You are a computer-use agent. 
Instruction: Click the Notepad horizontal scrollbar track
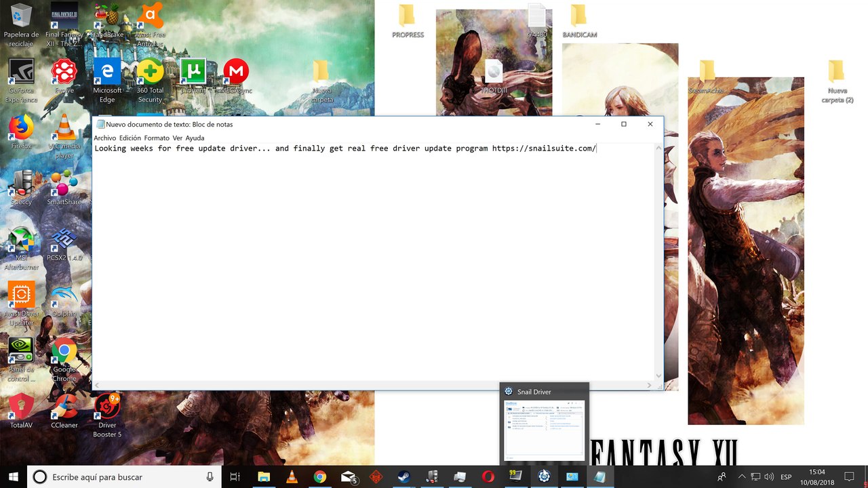point(373,385)
